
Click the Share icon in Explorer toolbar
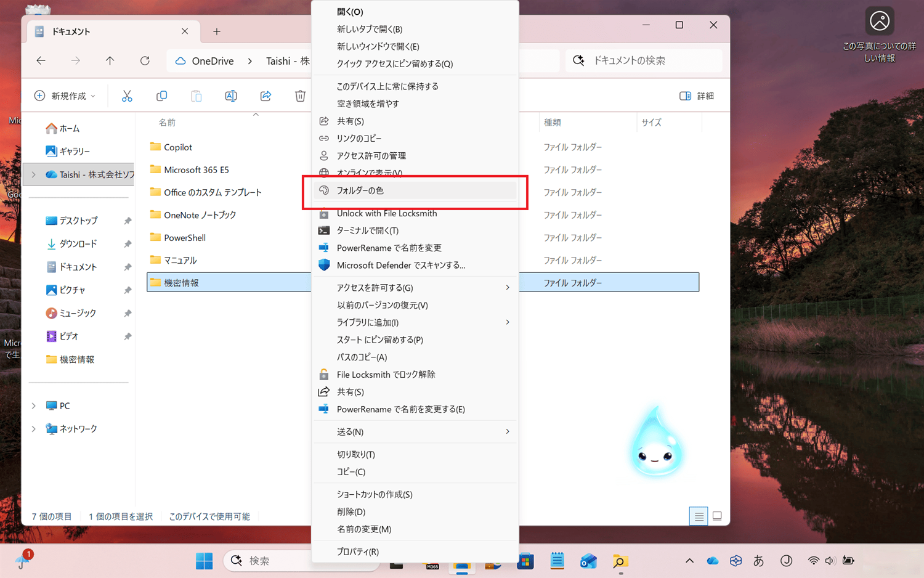click(265, 96)
